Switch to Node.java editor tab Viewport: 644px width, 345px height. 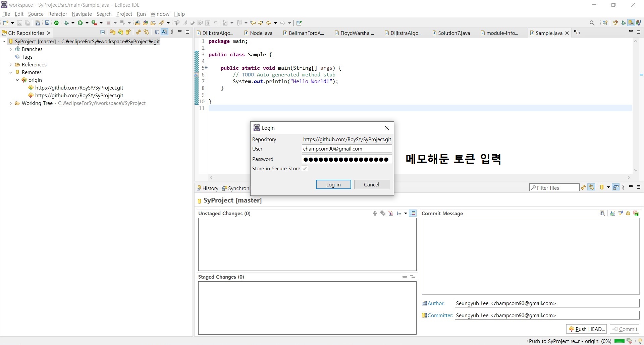pyautogui.click(x=258, y=33)
